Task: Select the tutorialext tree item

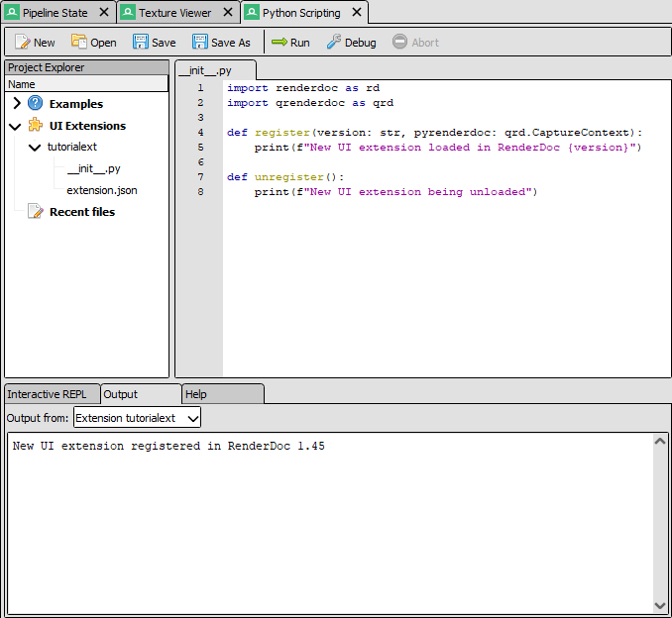Action: point(72,147)
